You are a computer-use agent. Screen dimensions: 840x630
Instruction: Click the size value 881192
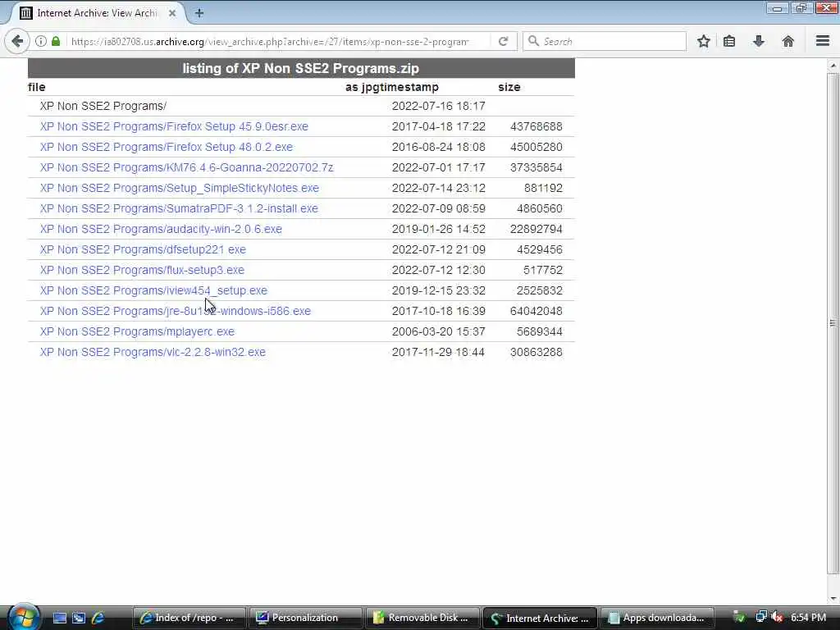point(543,188)
